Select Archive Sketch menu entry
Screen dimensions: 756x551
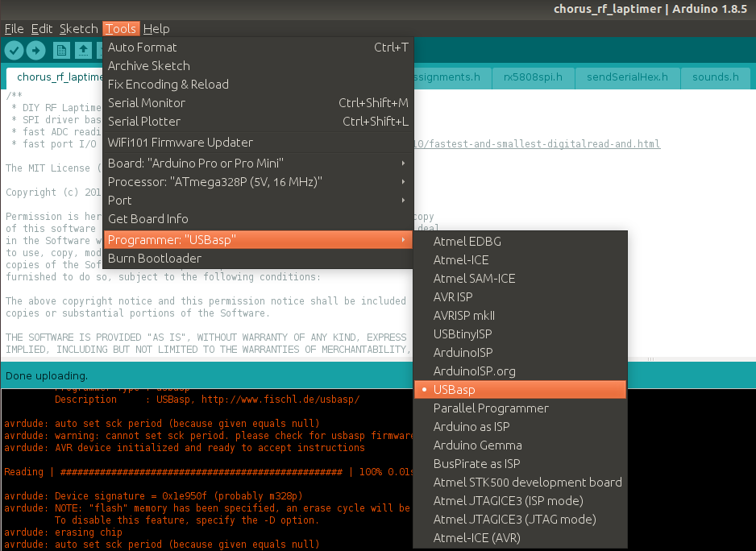click(258, 65)
